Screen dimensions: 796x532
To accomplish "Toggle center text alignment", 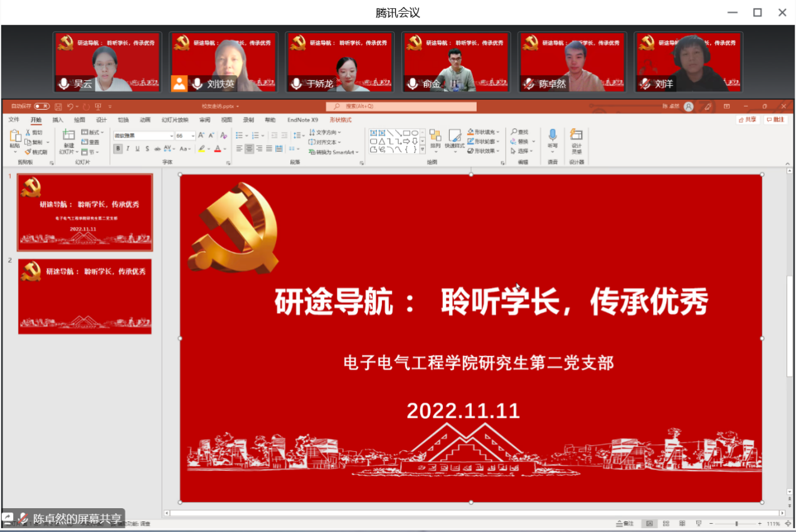I will tap(249, 149).
